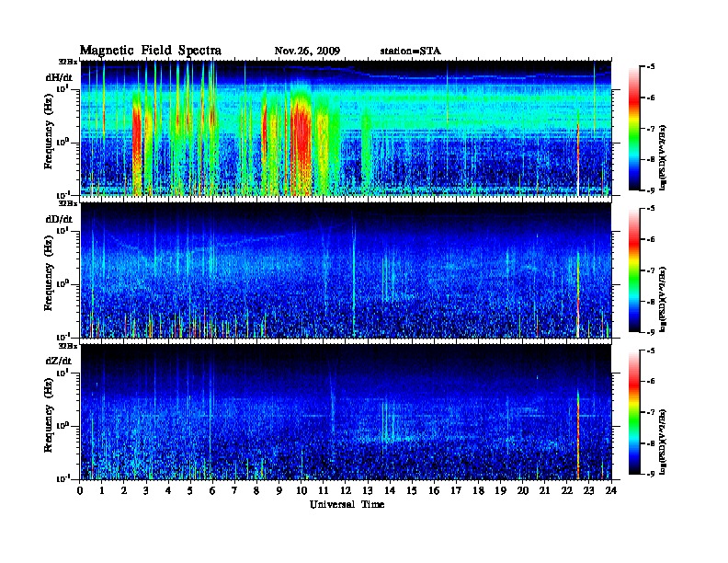Click the log PSD label beside dD/dt colorbar

(663, 299)
